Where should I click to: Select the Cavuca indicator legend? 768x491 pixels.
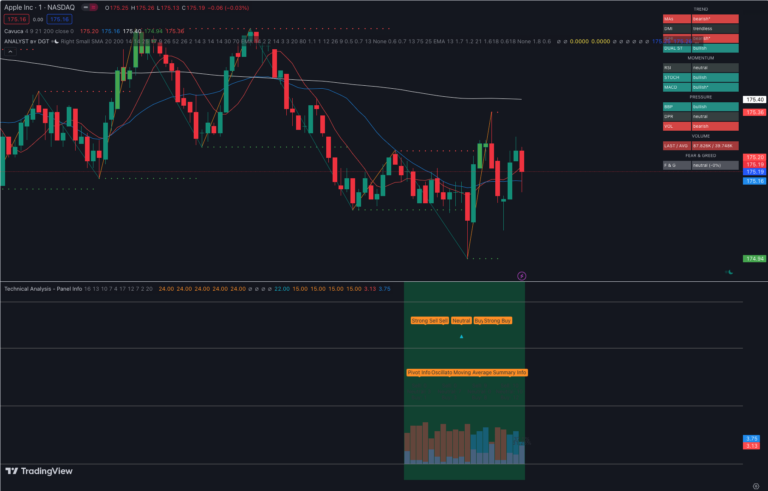[14, 31]
